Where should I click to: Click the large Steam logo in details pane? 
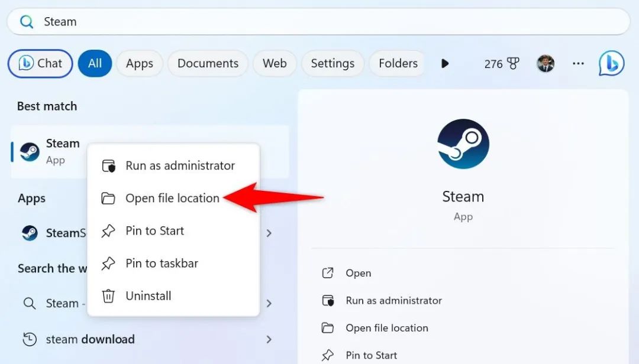click(x=463, y=144)
